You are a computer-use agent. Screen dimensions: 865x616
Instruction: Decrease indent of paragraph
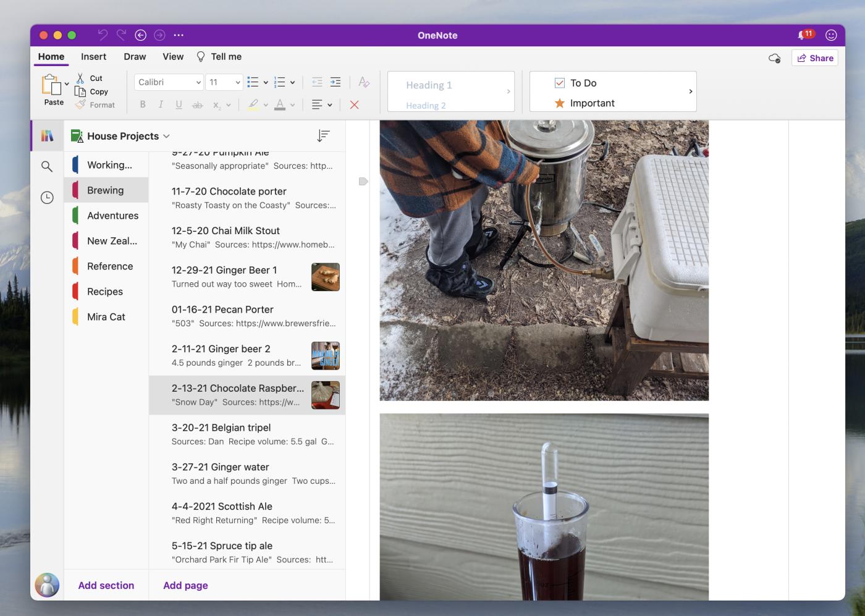pyautogui.click(x=317, y=82)
